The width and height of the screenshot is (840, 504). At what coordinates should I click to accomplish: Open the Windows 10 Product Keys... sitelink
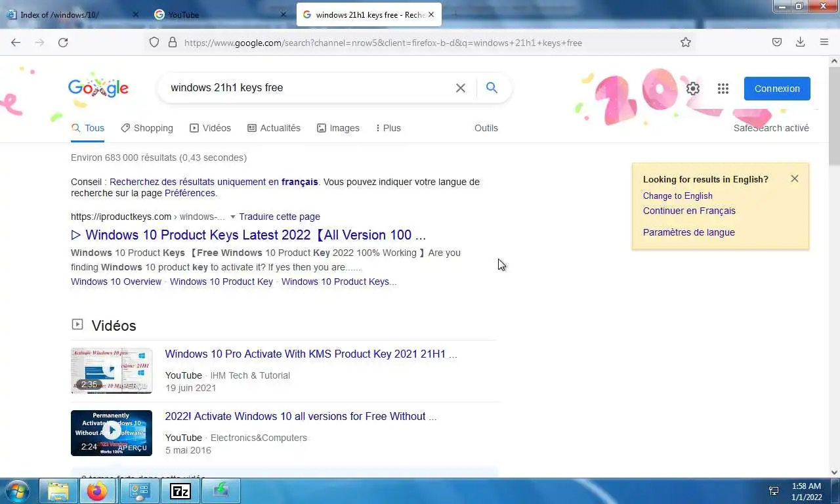pyautogui.click(x=339, y=282)
